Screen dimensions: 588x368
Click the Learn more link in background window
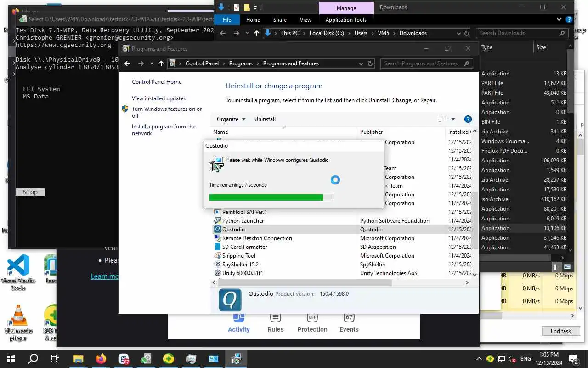pyautogui.click(x=105, y=276)
